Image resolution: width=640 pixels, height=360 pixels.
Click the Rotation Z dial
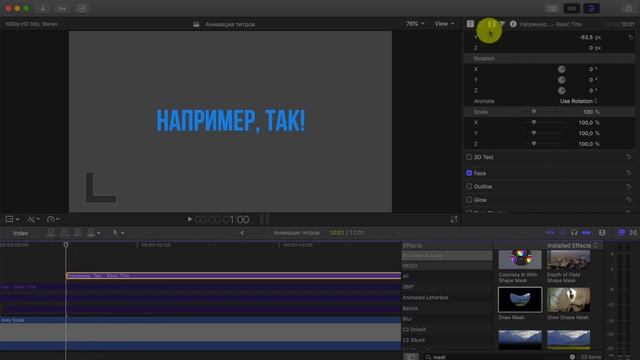562,91
